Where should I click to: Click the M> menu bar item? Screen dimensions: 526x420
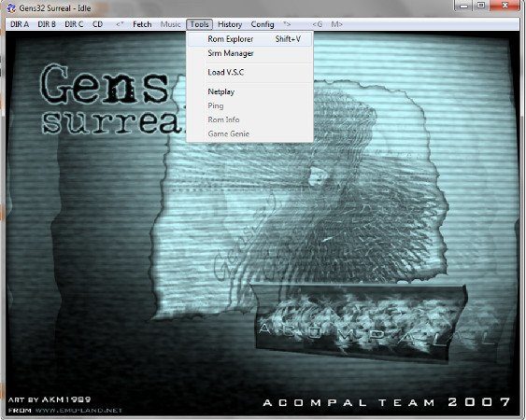(336, 24)
